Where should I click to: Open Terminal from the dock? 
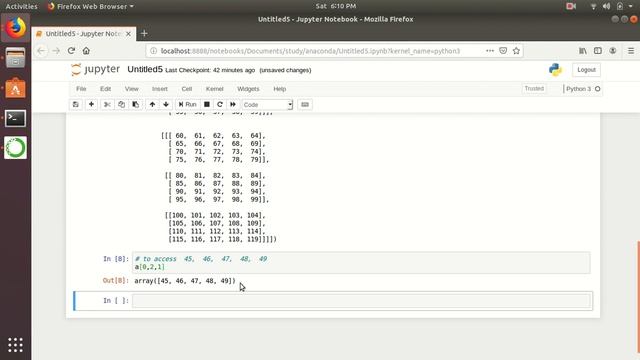click(16, 118)
